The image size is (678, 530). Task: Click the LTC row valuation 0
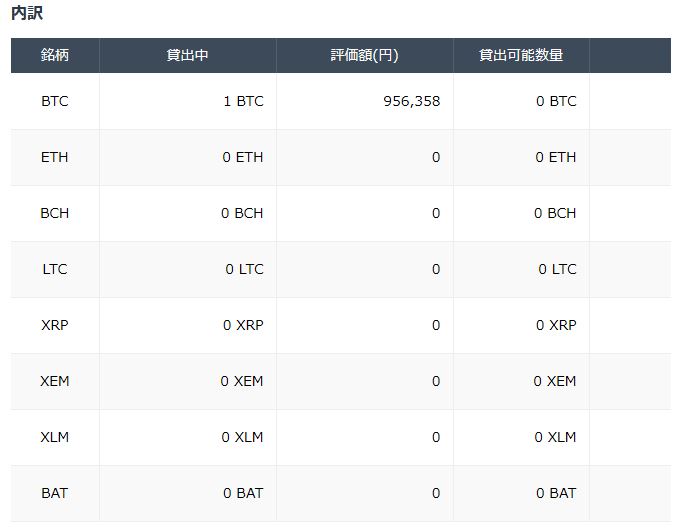[x=436, y=269]
